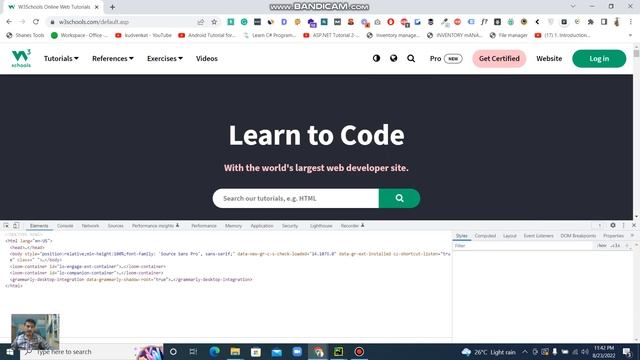Screen dimensions: 640x360
Task: Focus the 'Search our tutorials' input field
Action: point(296,198)
